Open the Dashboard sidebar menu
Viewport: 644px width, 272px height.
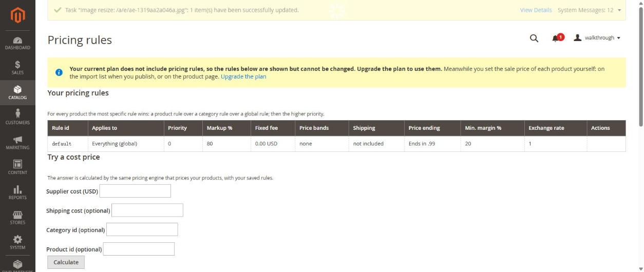coord(17,43)
